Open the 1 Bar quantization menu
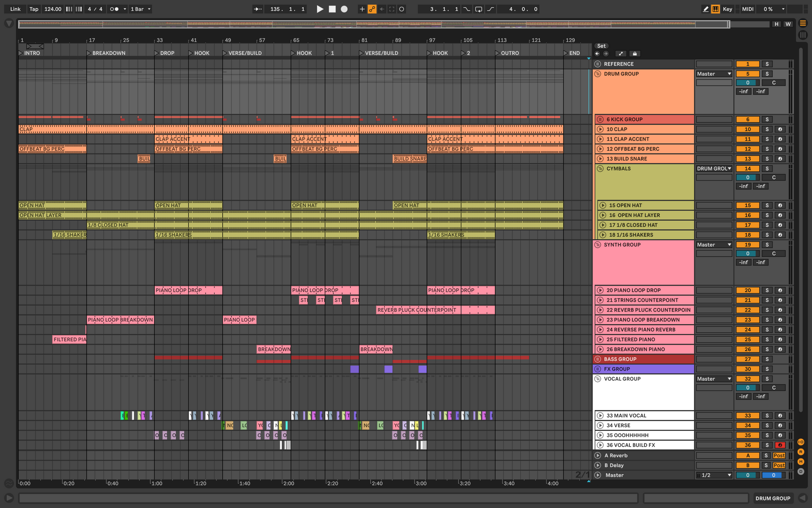The height and width of the screenshot is (508, 812). click(140, 9)
